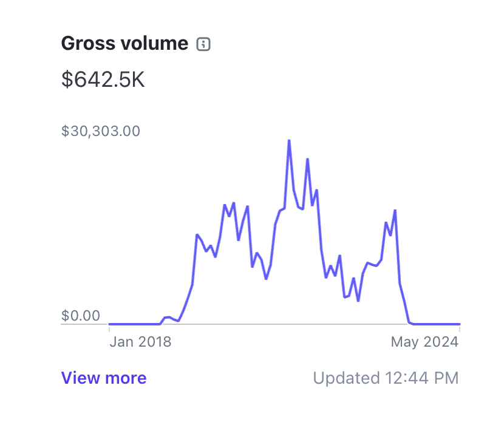
Task: Select the Jan 2018 axis label
Action: coord(140,342)
